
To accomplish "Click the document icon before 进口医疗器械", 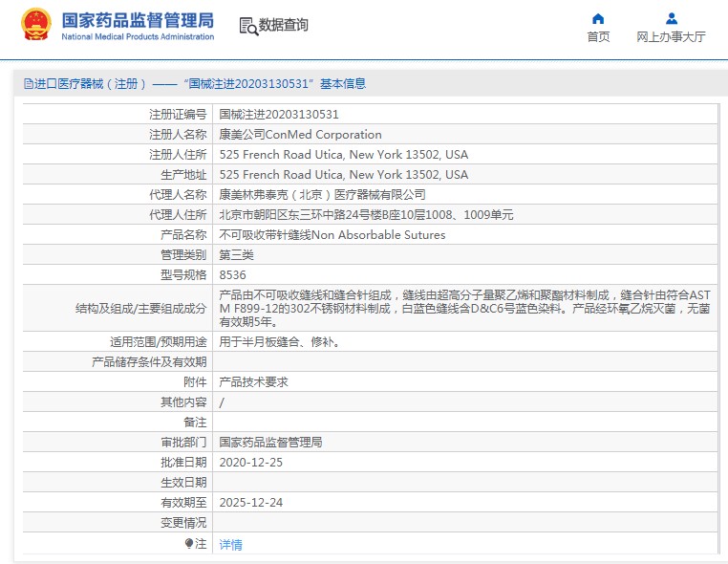I will tap(29, 83).
